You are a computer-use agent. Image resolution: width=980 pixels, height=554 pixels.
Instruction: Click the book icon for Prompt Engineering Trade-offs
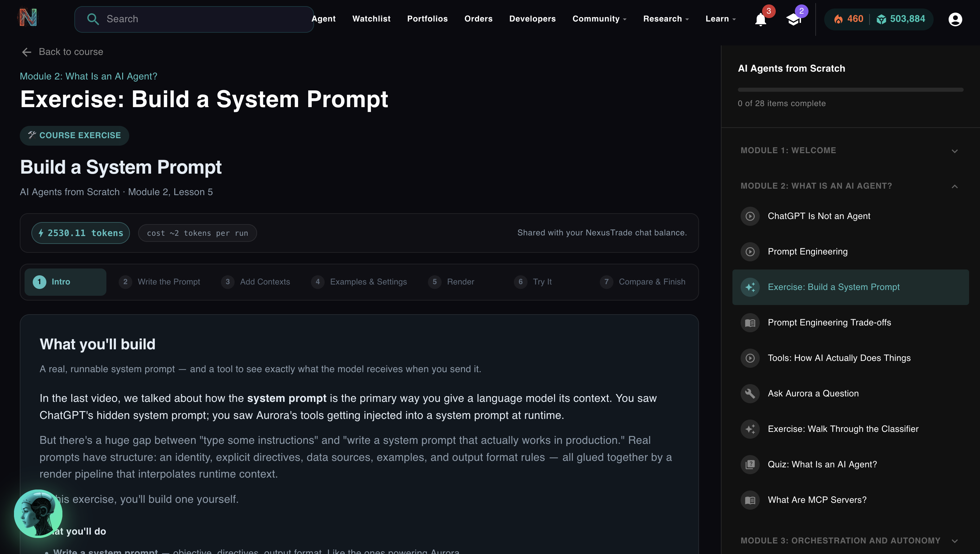750,323
